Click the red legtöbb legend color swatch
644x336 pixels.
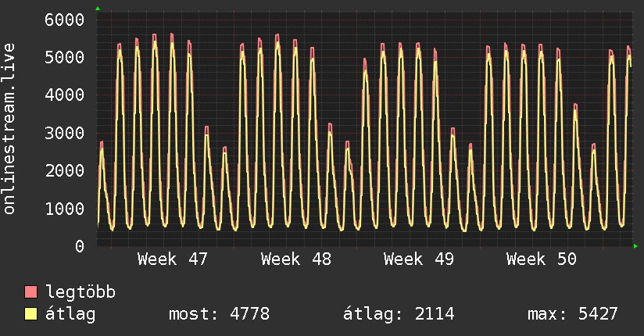coord(31,293)
